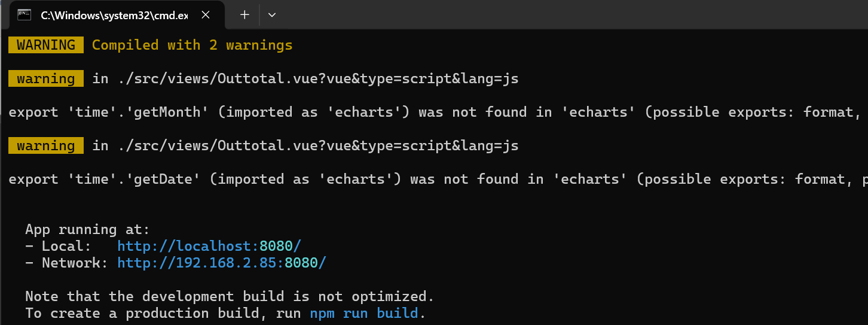Expand the new tab profile dropdown chevron
The width and height of the screenshot is (868, 325).
coord(272,15)
